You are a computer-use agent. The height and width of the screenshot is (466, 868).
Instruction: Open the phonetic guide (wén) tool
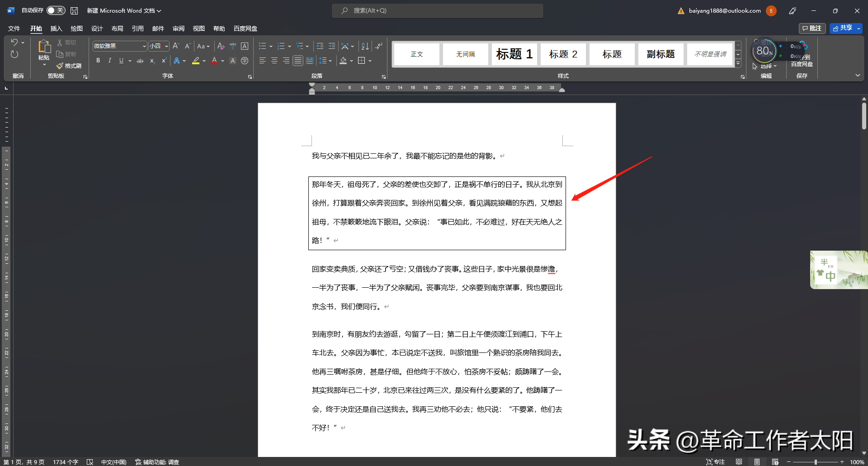click(x=233, y=46)
